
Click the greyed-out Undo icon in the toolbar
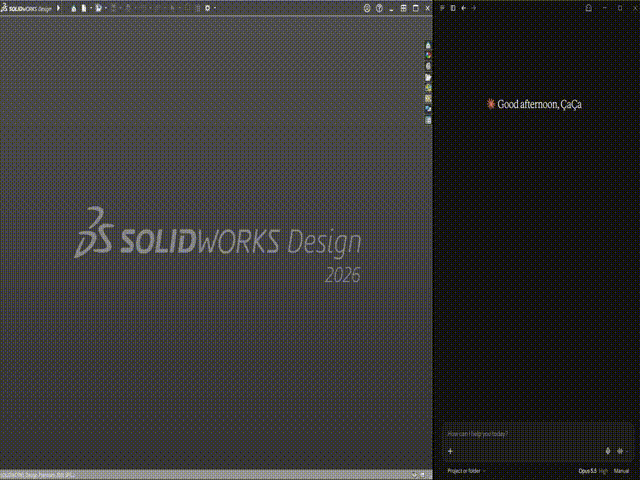tap(143, 8)
